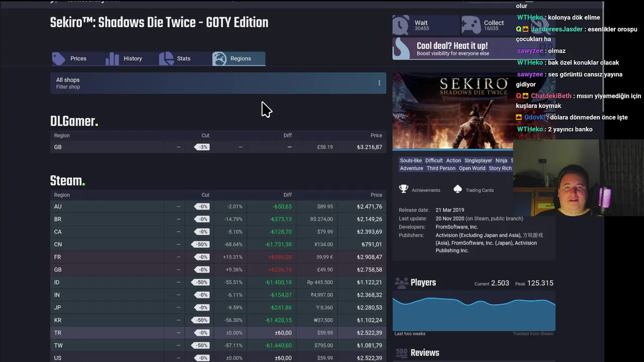Click the ₺3.216,87 DLGamer price
This screenshot has width=644, height=362.
click(x=369, y=147)
